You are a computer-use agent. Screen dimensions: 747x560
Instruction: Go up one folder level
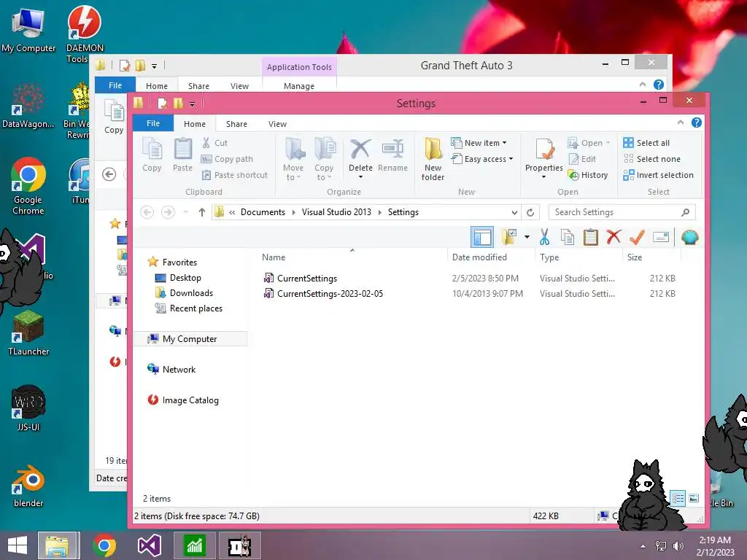202,212
